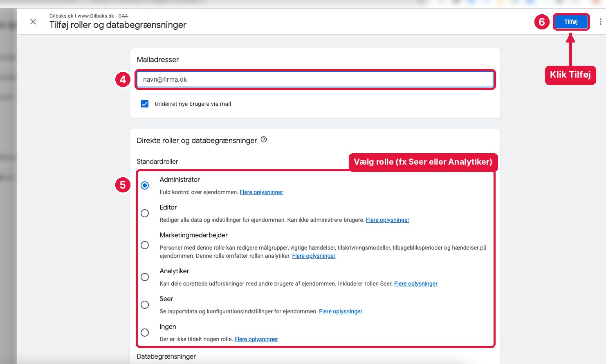Choose the Marketingmedarbejder role radio button
Image resolution: width=606 pixels, height=364 pixels.
tap(145, 245)
